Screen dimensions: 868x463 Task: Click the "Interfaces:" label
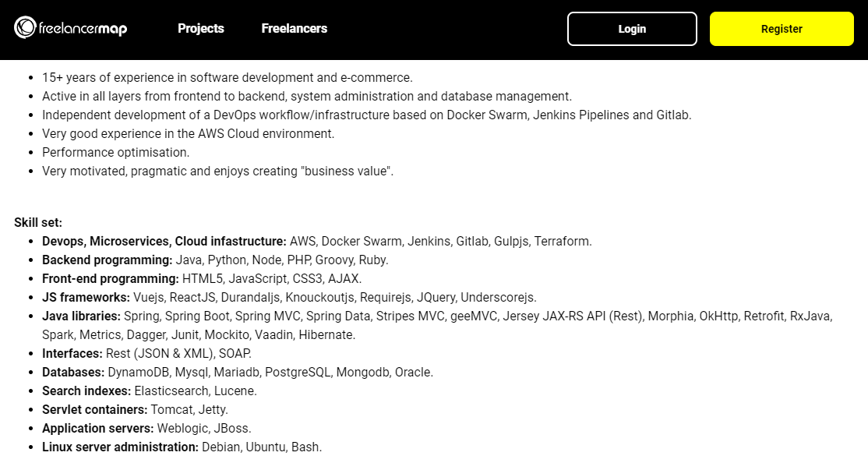click(x=72, y=354)
